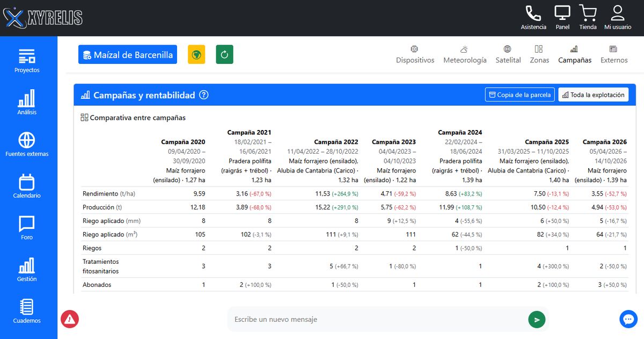The image size is (644, 339).
Task: Click the Campaña 2023 column header
Action: coord(394,142)
